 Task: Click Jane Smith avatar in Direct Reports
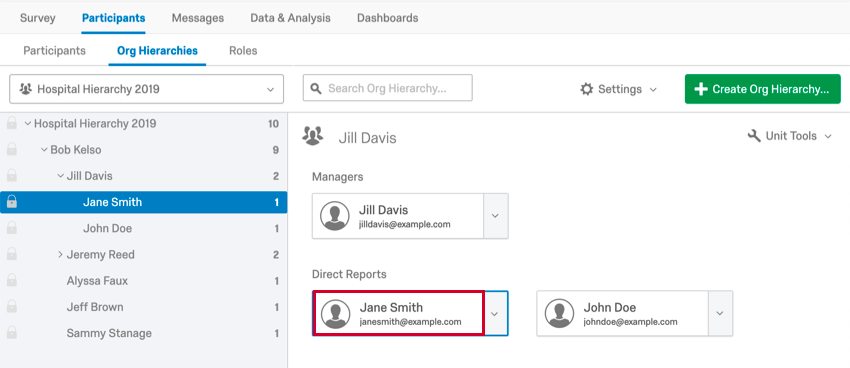pyautogui.click(x=336, y=313)
